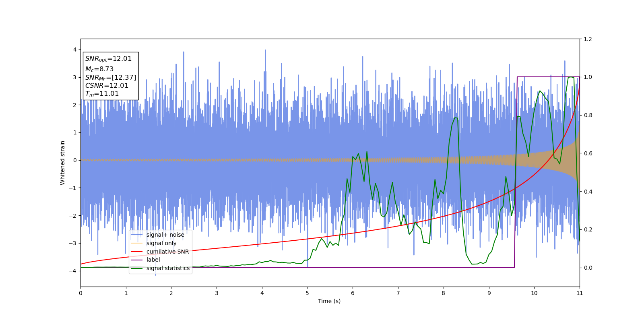Click blue line sample in the legend
This screenshot has width=644, height=322.
[137, 235]
